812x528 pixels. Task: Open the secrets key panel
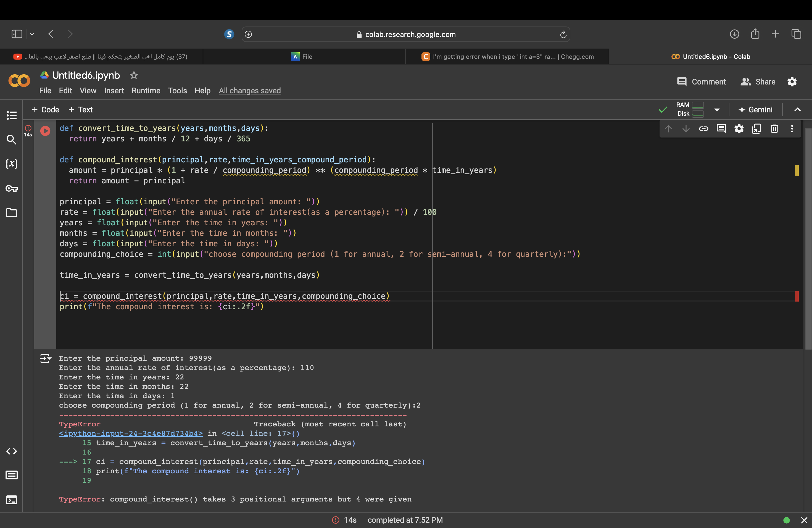12,188
